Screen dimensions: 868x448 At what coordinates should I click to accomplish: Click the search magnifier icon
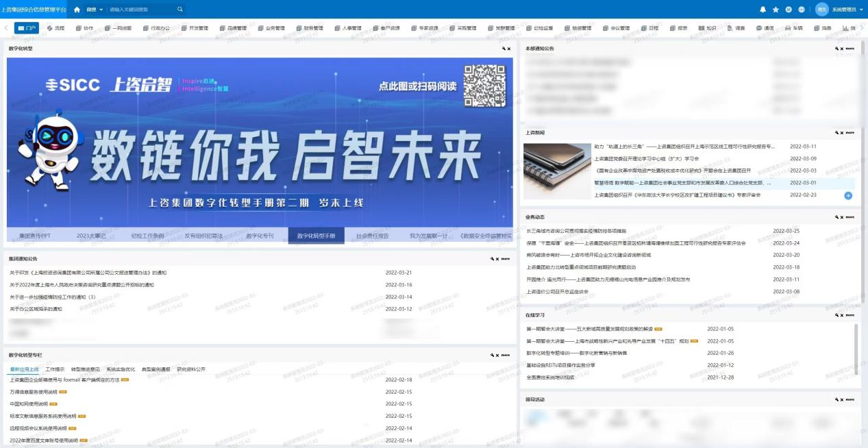180,10
